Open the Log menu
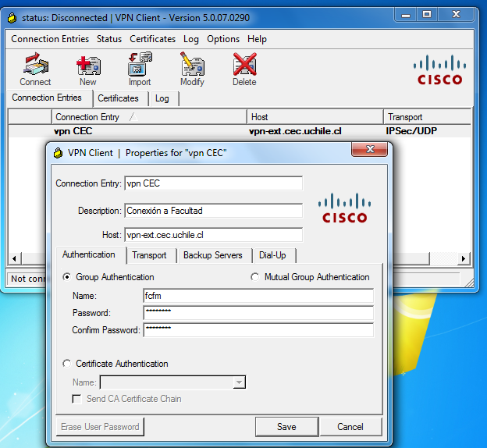 click(x=191, y=39)
